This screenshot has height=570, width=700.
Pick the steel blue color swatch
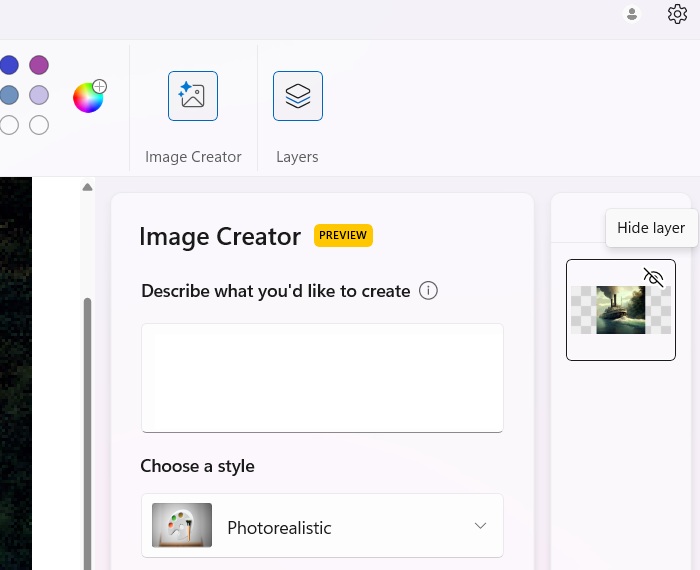click(9, 95)
